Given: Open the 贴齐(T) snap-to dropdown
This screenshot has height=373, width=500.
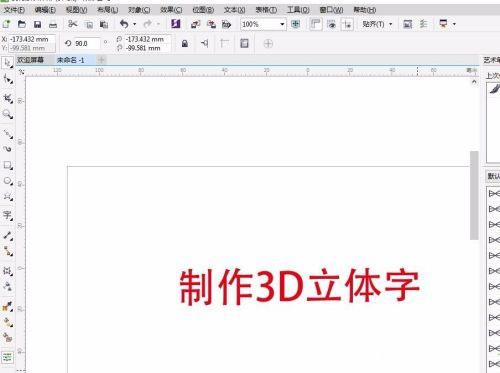Looking at the screenshot, I should (377, 24).
